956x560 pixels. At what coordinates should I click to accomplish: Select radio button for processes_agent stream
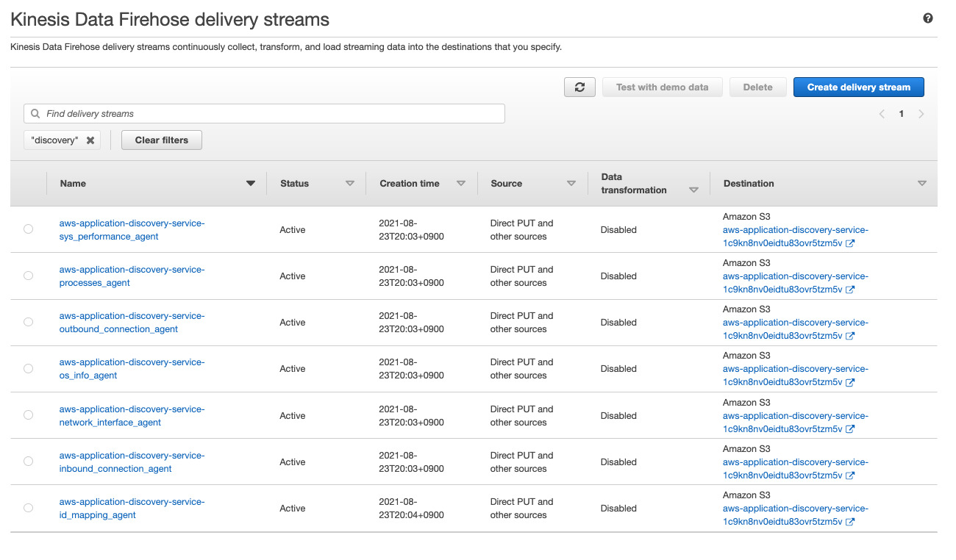click(x=28, y=276)
